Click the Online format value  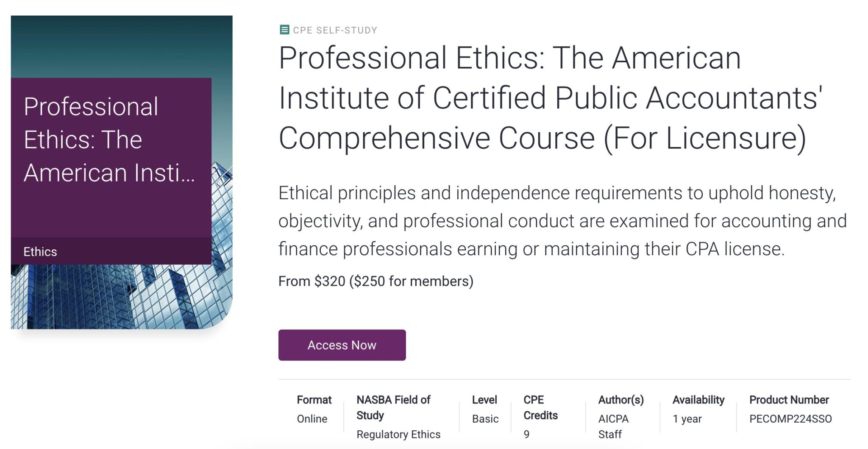tap(312, 419)
